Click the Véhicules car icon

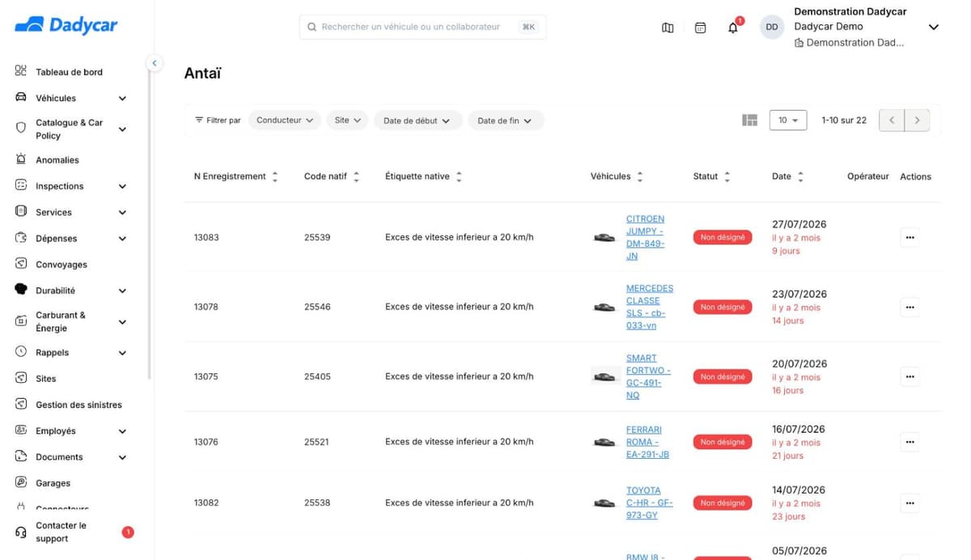[21, 97]
